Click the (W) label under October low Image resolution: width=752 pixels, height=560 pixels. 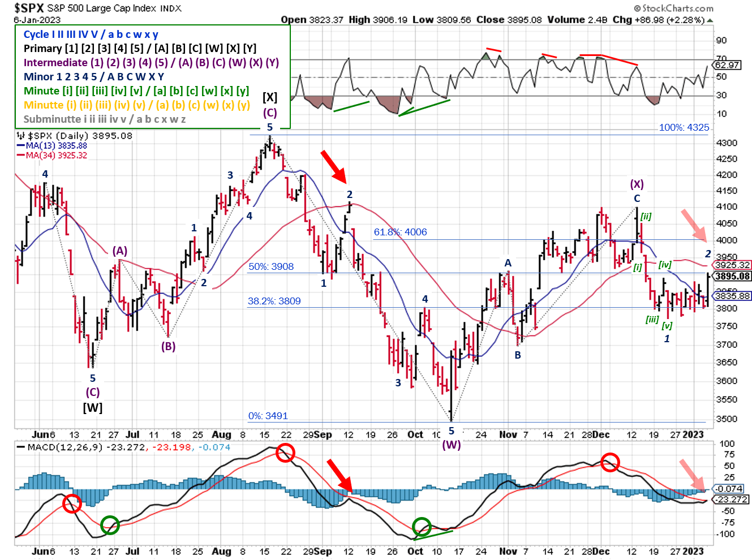point(452,445)
